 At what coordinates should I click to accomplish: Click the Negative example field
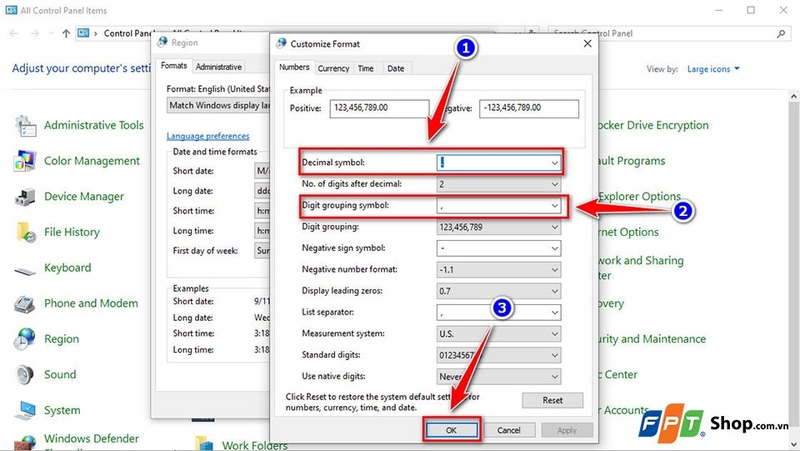coord(529,109)
